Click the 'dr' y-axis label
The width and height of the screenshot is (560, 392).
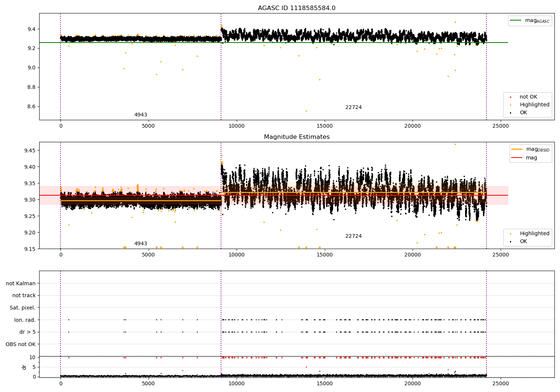click(24, 367)
